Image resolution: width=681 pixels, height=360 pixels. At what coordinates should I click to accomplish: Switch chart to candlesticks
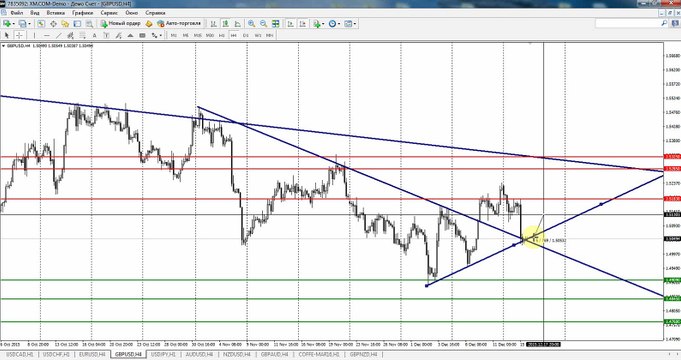(225, 23)
